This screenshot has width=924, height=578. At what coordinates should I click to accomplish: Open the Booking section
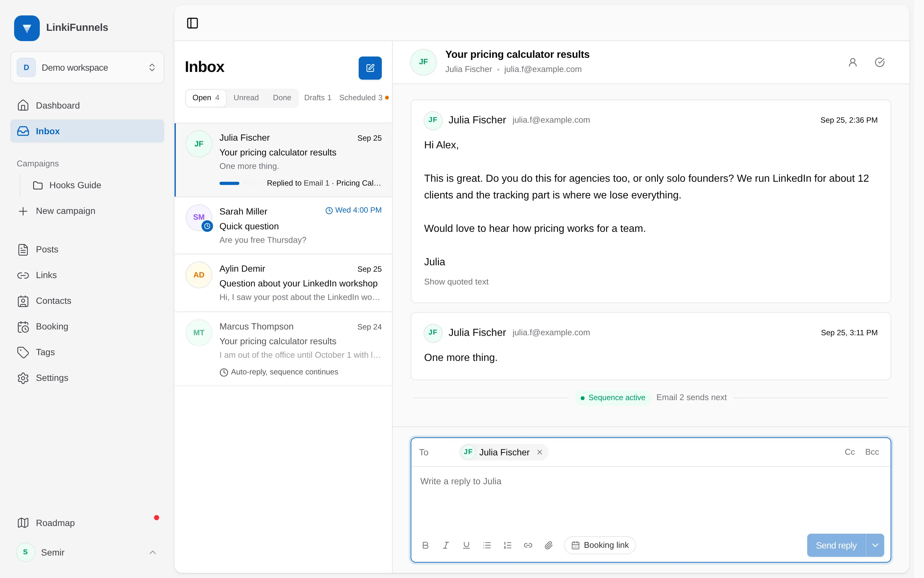(x=87, y=327)
